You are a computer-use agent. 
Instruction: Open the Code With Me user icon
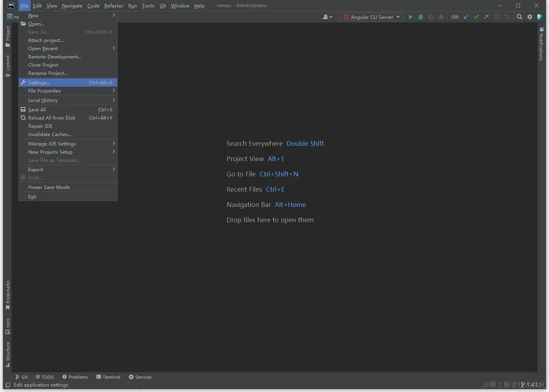pos(327,17)
